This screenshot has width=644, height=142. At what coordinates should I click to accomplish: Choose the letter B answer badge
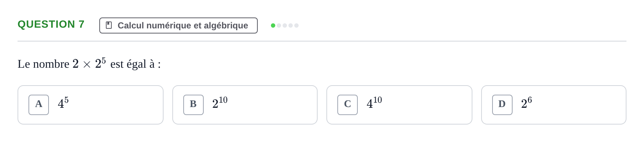click(193, 105)
